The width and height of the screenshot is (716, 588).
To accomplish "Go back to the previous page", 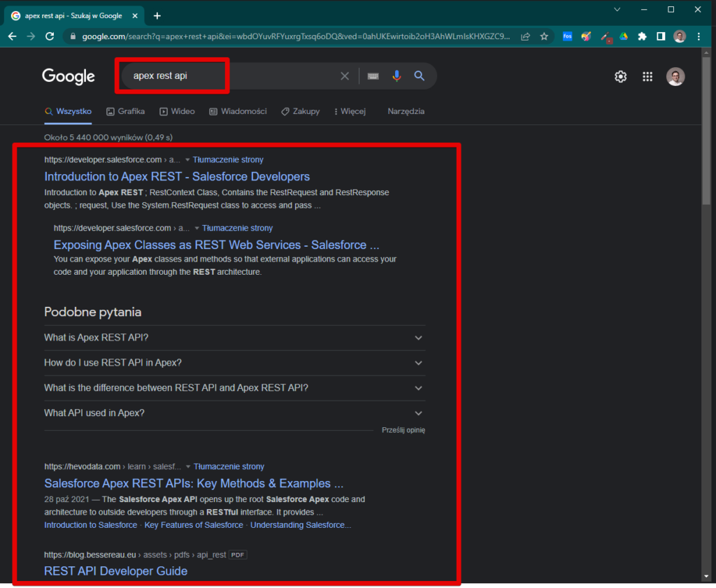I will (x=13, y=36).
